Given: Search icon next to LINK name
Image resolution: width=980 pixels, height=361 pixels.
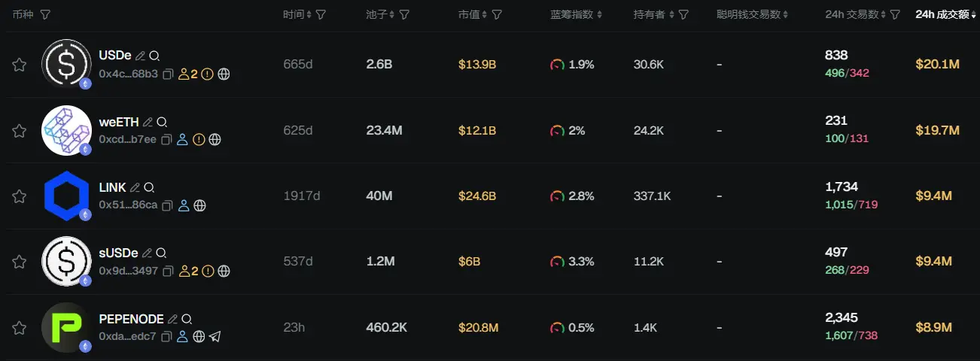Looking at the screenshot, I should pyautogui.click(x=149, y=187).
